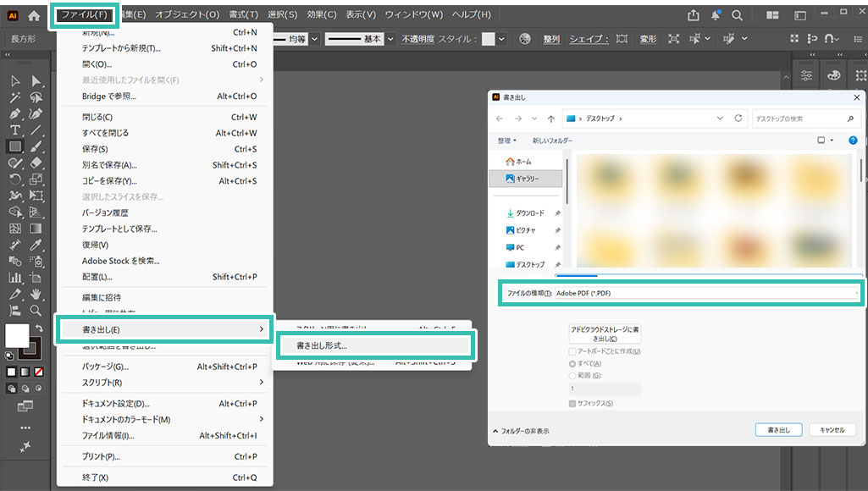Toggle the サフィックス checkbox
This screenshot has width=868, height=491.
click(x=573, y=403)
